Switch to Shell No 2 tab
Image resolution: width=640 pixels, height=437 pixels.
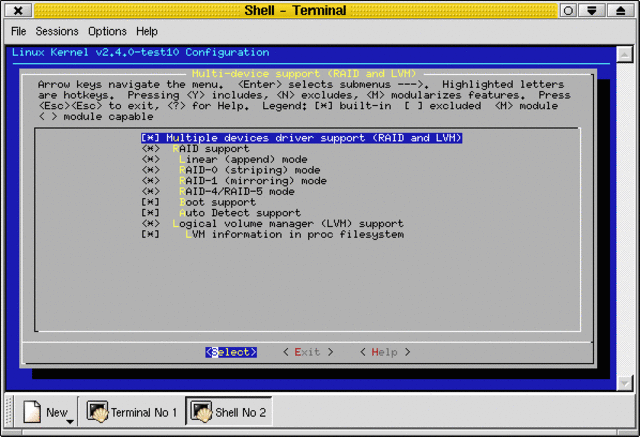coord(229,412)
